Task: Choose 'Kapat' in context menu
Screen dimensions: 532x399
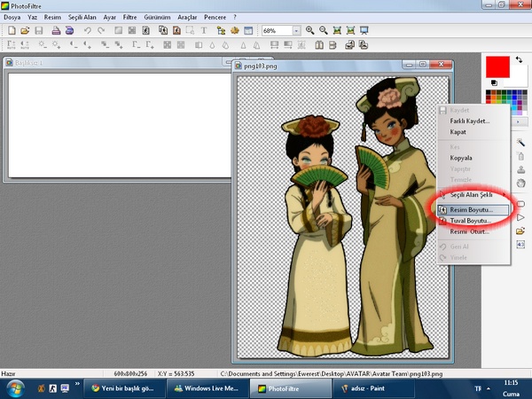Action: click(x=473, y=132)
